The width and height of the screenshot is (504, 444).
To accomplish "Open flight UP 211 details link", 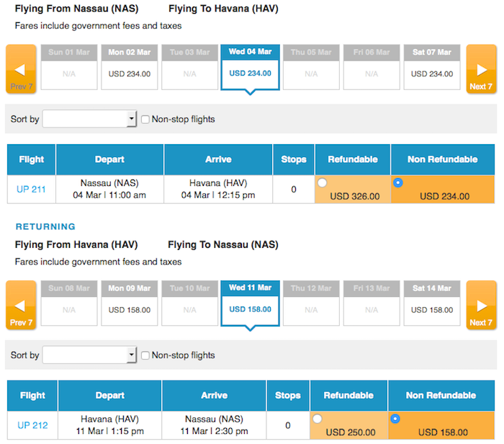I will click(x=31, y=189).
